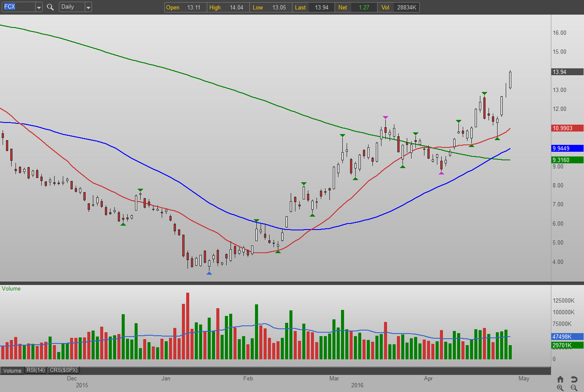Viewport: 584px width, 392px height.
Task: Click the magenta marker above the March high
Action: [x=385, y=117]
